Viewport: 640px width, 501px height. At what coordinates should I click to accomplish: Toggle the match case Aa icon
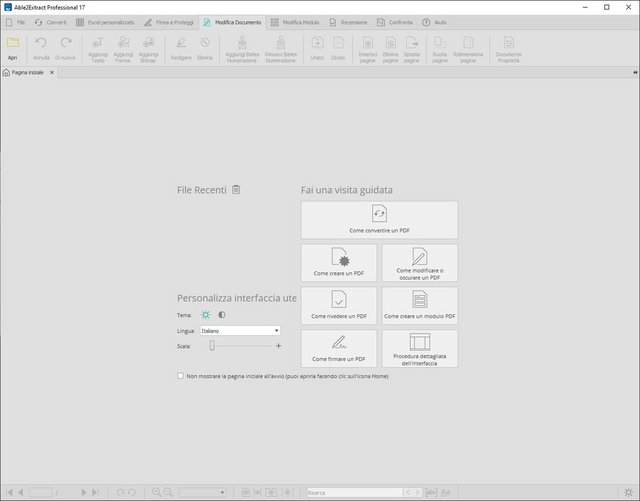coord(446,492)
